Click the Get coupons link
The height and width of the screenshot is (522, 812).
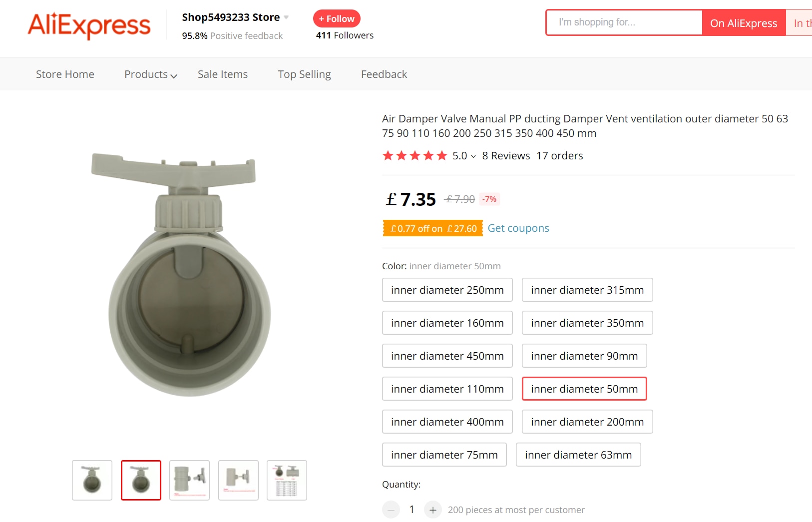[518, 228]
